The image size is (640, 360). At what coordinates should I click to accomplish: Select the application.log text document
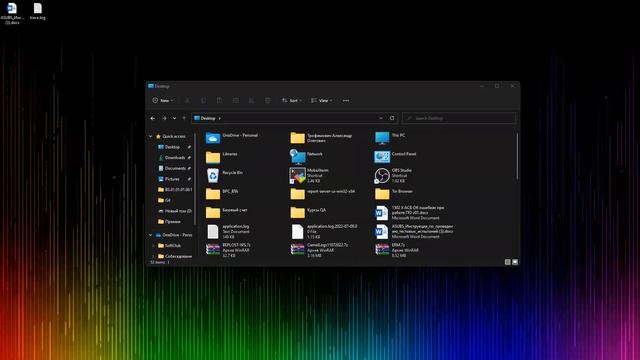click(228, 231)
